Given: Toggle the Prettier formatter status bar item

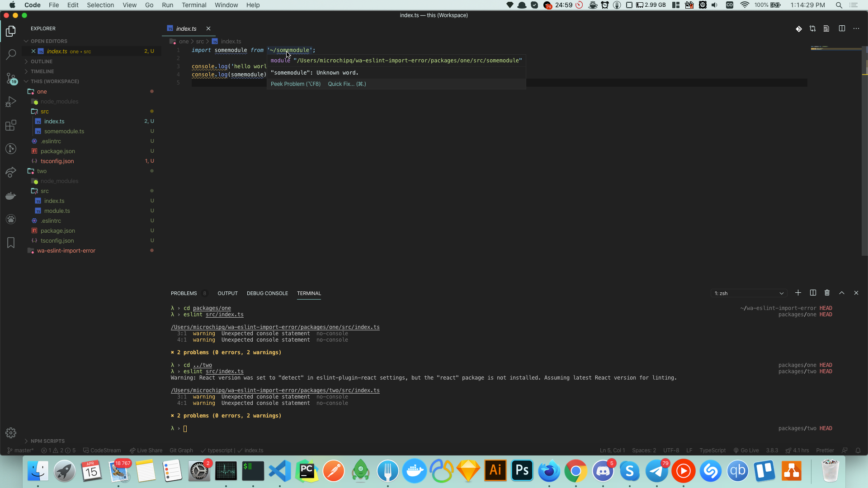Looking at the screenshot, I should point(825,450).
